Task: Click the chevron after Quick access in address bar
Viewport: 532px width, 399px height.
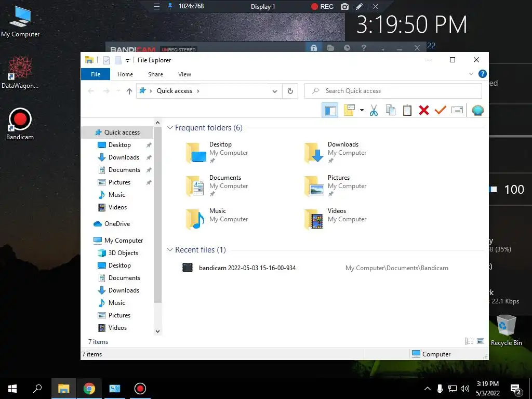Action: click(x=198, y=91)
